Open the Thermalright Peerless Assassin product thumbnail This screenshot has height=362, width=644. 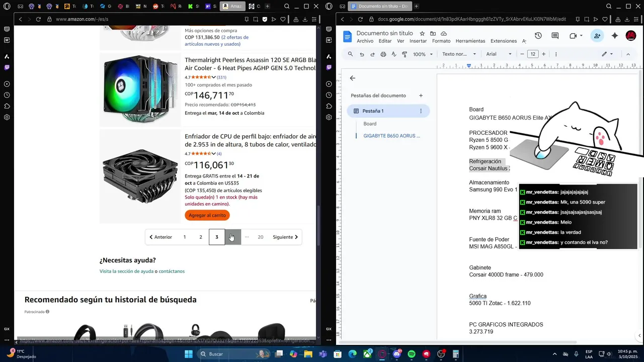point(140,89)
